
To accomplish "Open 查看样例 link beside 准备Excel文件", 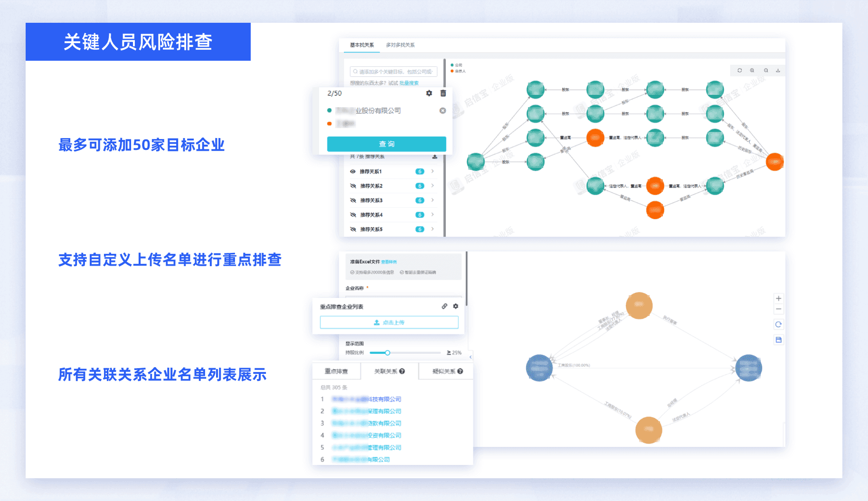I will point(389,262).
